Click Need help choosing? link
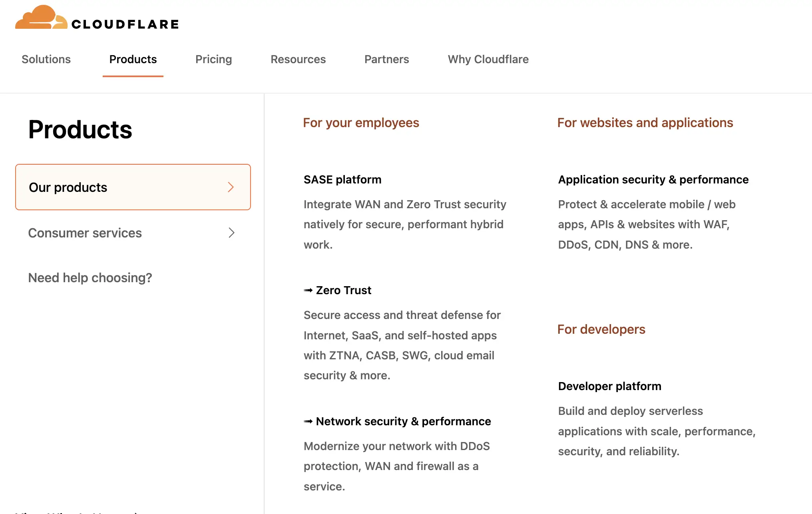Viewport: 812px width, 514px height. 90,277
